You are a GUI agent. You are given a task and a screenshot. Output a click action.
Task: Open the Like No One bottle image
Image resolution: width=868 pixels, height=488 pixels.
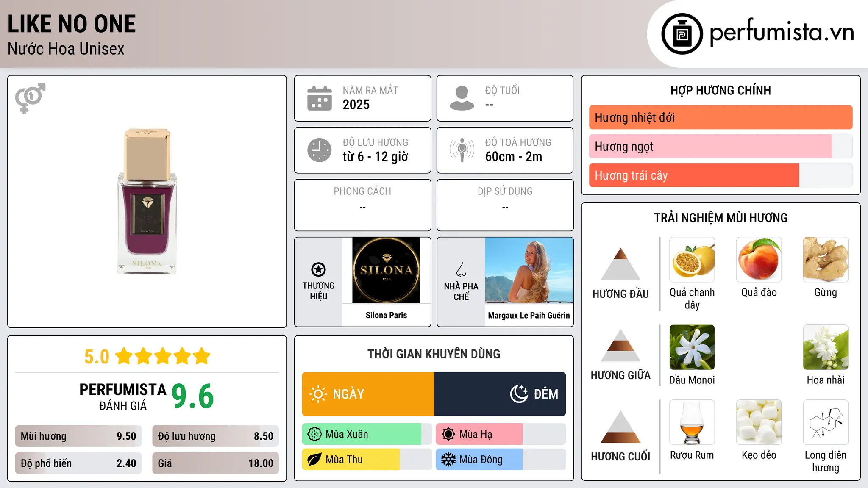(147, 202)
